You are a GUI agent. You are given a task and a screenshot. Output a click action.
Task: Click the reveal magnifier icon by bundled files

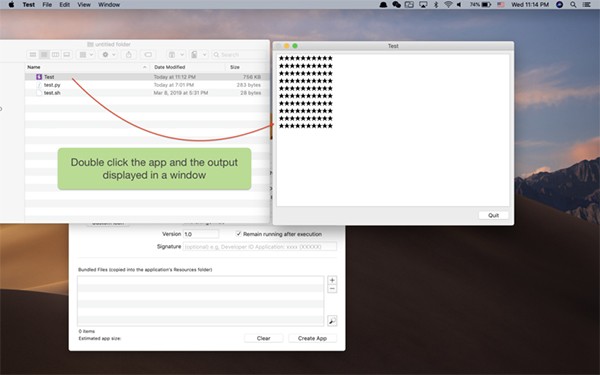coord(332,321)
